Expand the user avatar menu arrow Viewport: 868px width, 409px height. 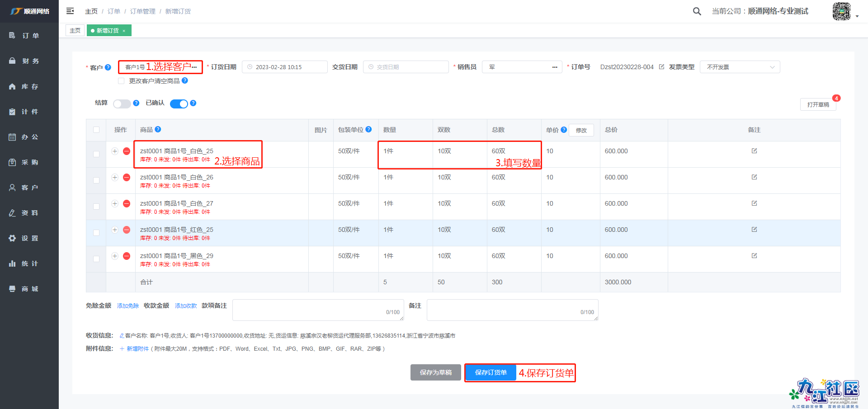(x=857, y=16)
